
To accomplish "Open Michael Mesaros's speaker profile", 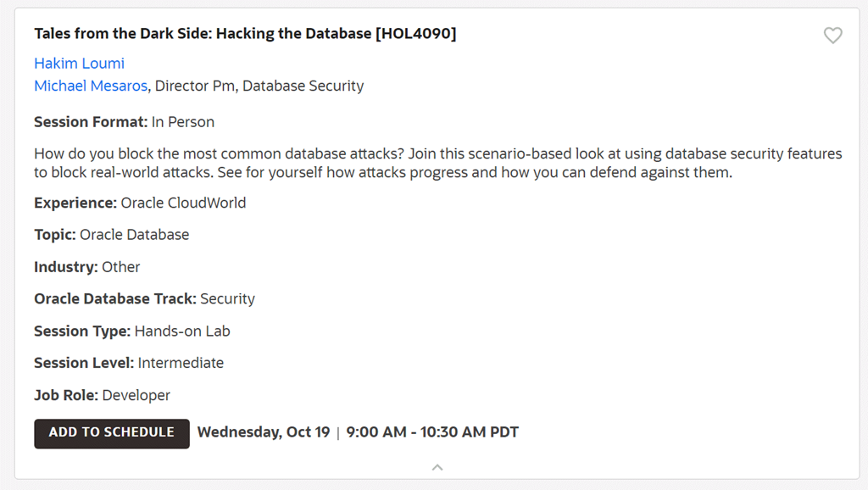I will coord(91,86).
